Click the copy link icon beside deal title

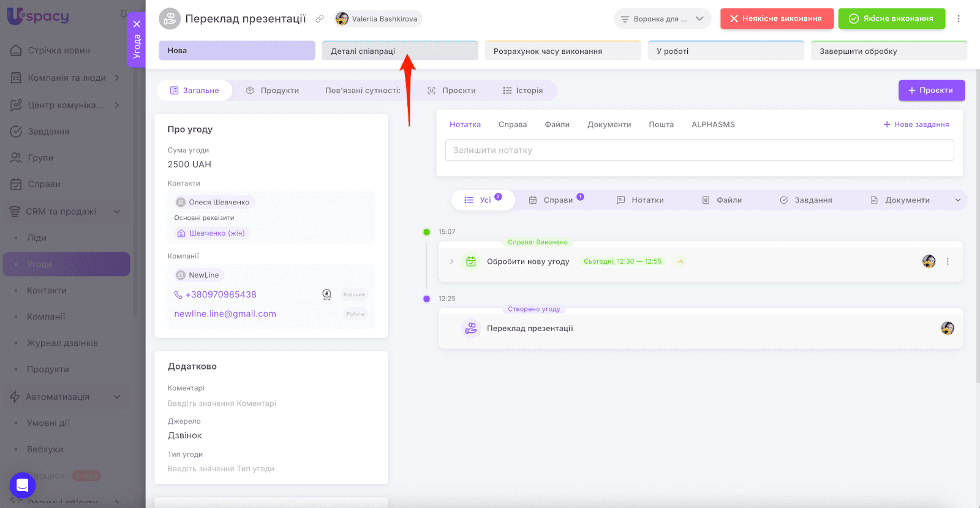point(319,19)
